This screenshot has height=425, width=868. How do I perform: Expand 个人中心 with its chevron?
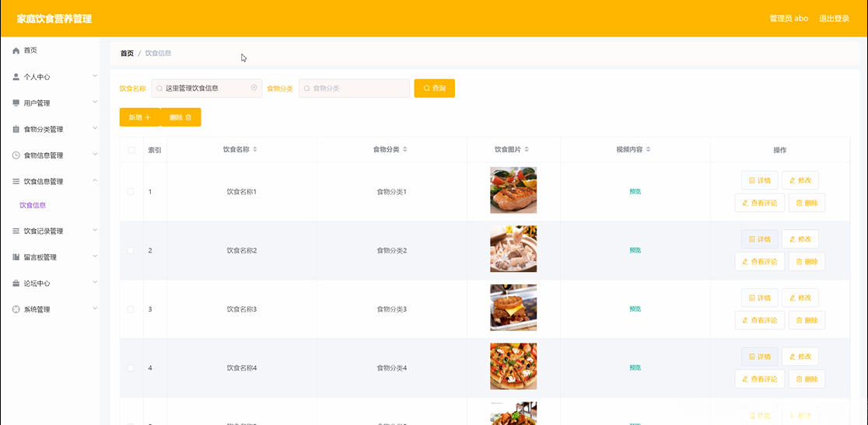tap(95, 75)
